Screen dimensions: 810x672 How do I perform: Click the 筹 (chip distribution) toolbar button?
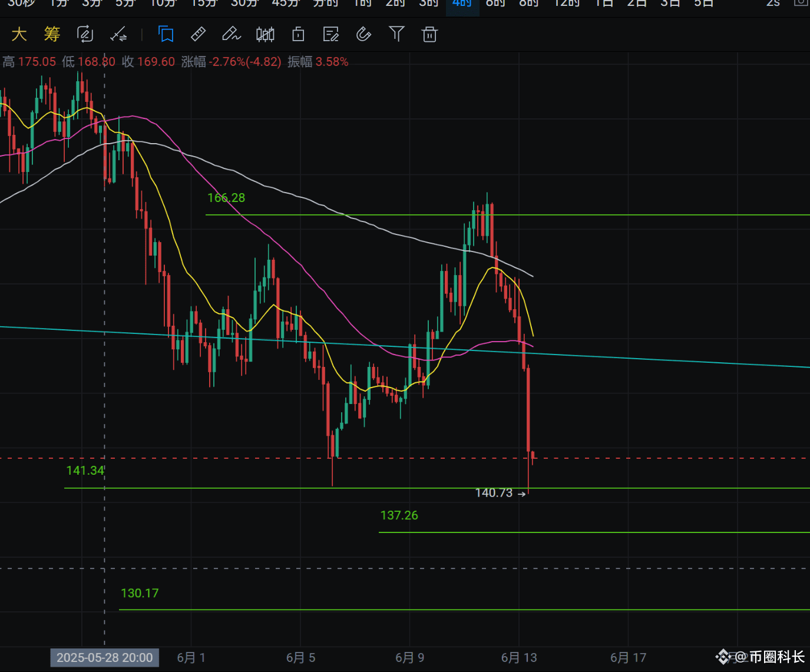(x=52, y=34)
